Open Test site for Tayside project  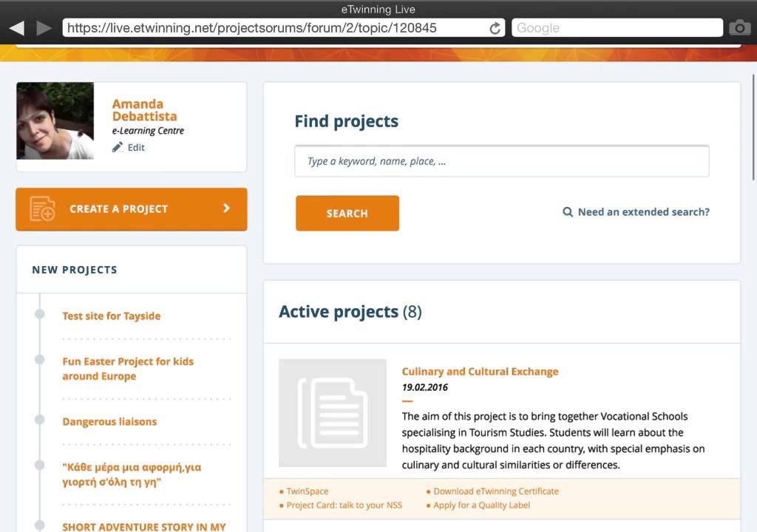[112, 316]
